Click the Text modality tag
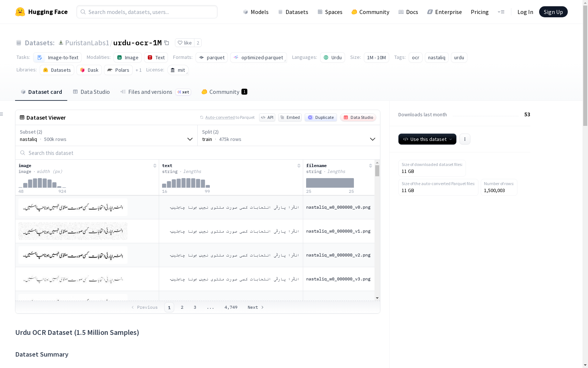The height and width of the screenshot is (368, 588). pos(156,57)
